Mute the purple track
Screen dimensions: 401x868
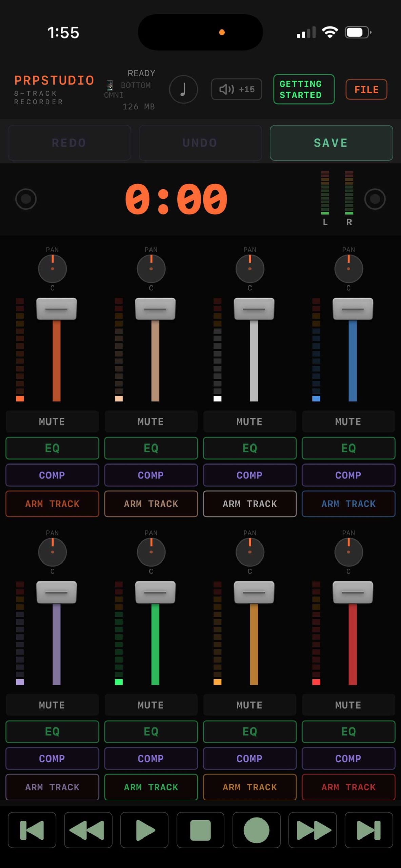[52, 705]
